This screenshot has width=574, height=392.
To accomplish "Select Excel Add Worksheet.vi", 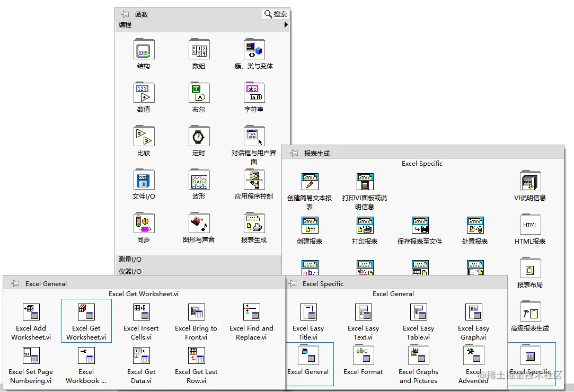I will tap(31, 312).
